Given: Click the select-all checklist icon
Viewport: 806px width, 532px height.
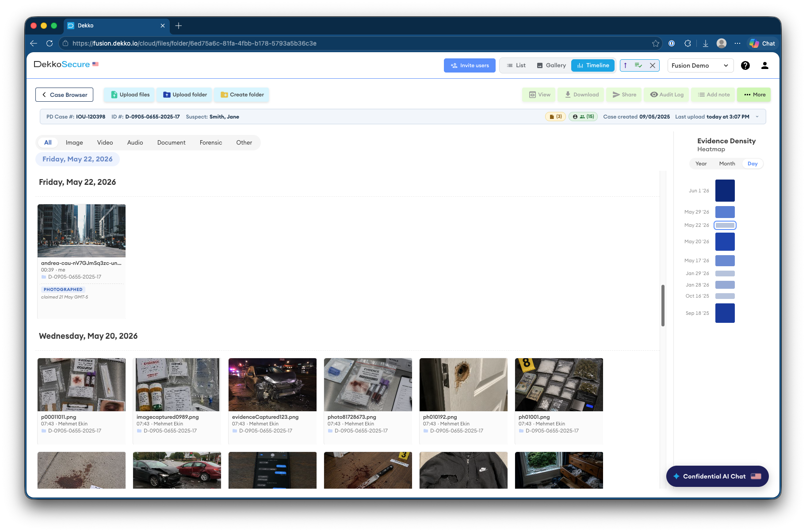Looking at the screenshot, I should tap(638, 65).
